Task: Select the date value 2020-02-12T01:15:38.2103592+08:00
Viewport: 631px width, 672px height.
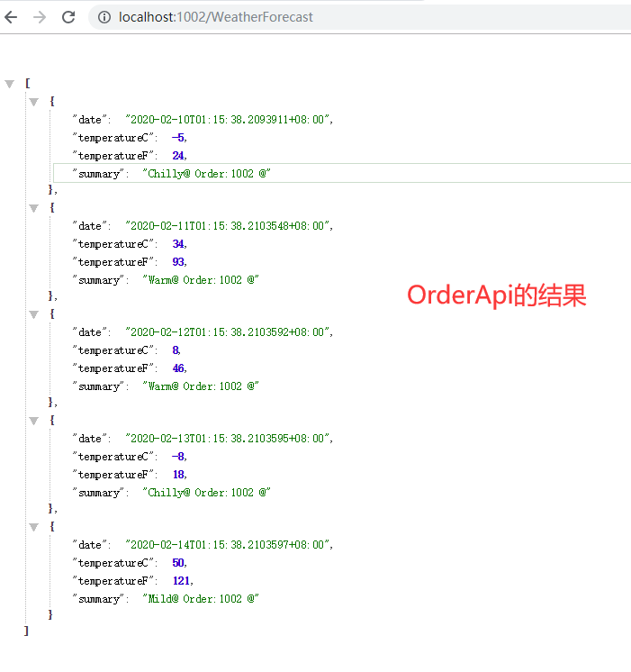Action: click(228, 332)
